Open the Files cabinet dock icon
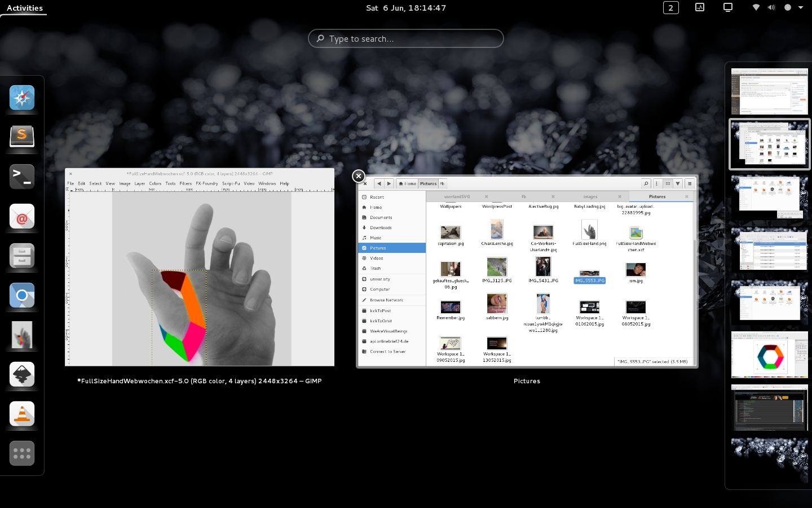This screenshot has height=508, width=812. pos(22,256)
